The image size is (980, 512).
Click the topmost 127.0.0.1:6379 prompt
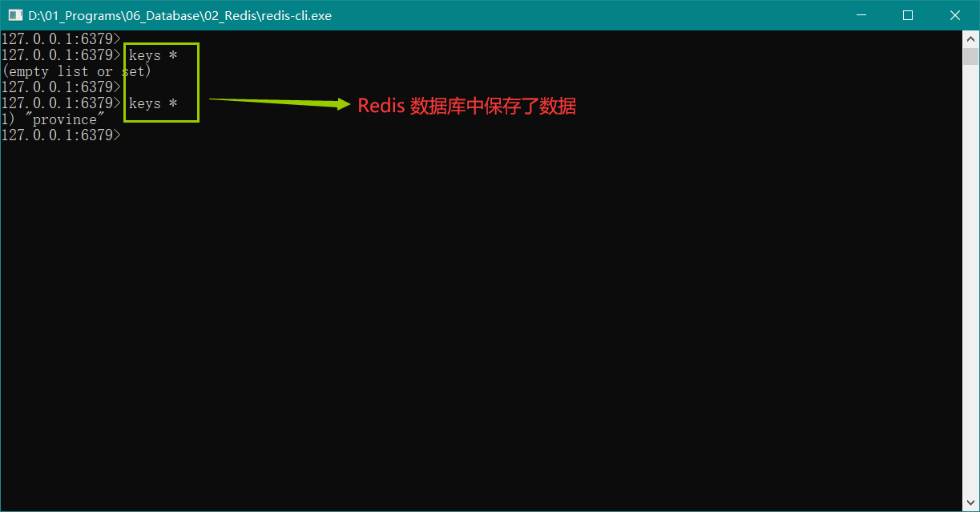(x=60, y=38)
